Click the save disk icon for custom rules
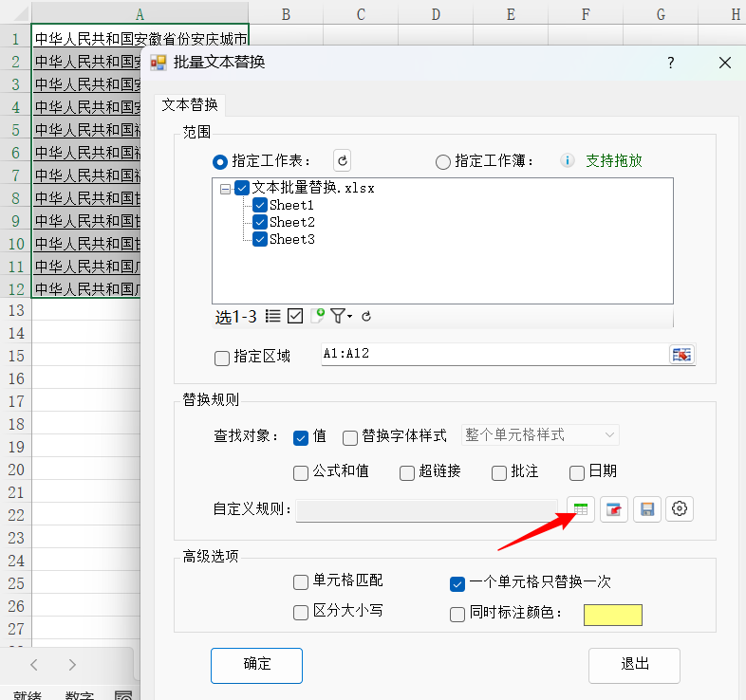 647,509
